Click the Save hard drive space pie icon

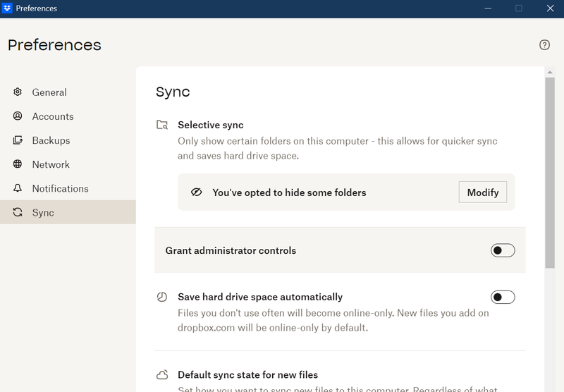pos(162,297)
